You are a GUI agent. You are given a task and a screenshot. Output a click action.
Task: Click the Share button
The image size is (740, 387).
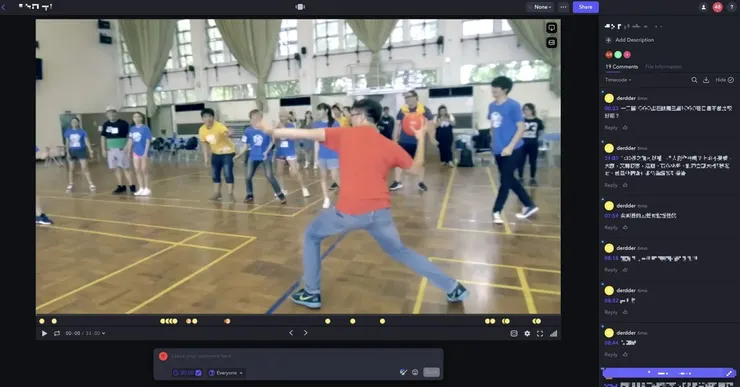(x=586, y=7)
